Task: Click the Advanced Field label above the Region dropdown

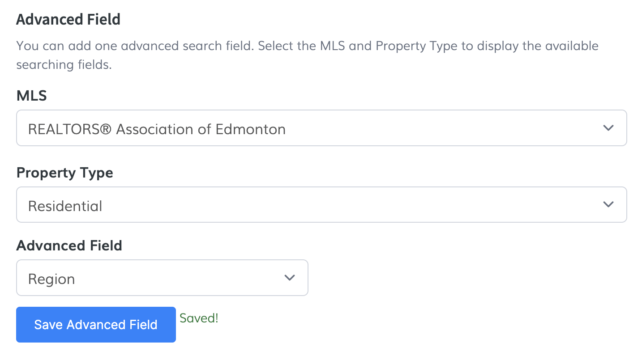Action: click(x=69, y=245)
